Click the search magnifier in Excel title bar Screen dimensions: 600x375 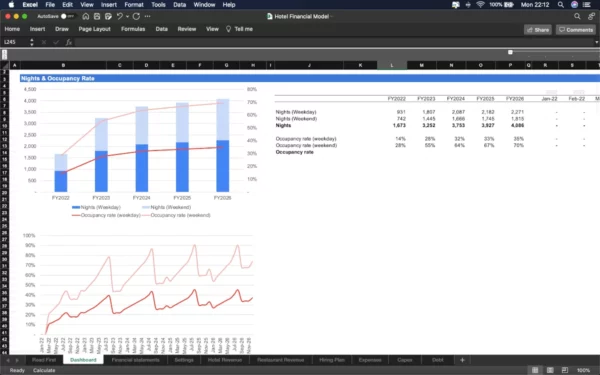[x=577, y=16]
